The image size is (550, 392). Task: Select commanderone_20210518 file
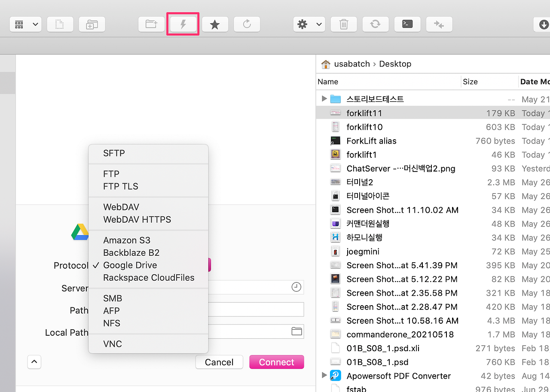(400, 334)
